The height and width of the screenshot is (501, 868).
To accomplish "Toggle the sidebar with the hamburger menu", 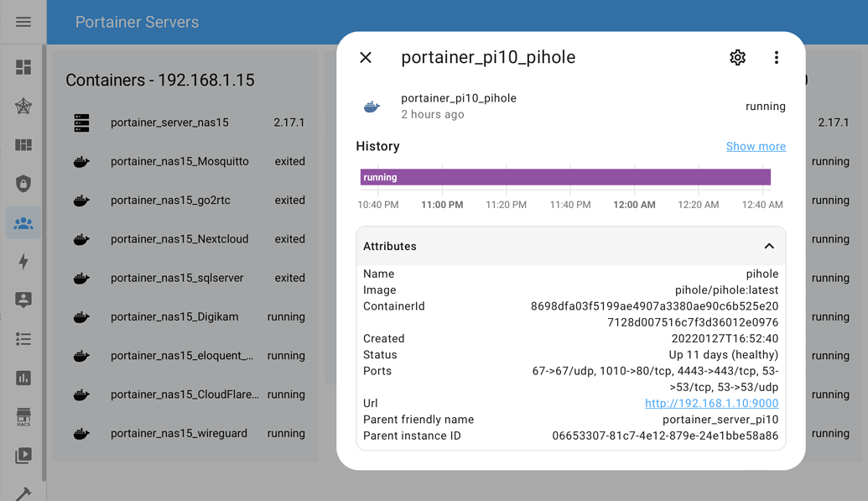I will 22,22.
